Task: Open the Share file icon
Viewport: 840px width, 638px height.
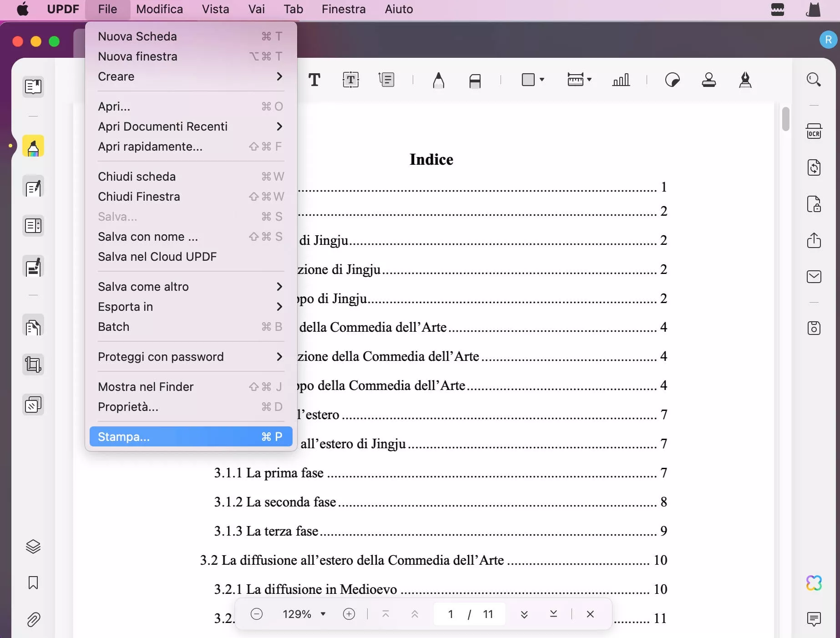Action: (814, 240)
